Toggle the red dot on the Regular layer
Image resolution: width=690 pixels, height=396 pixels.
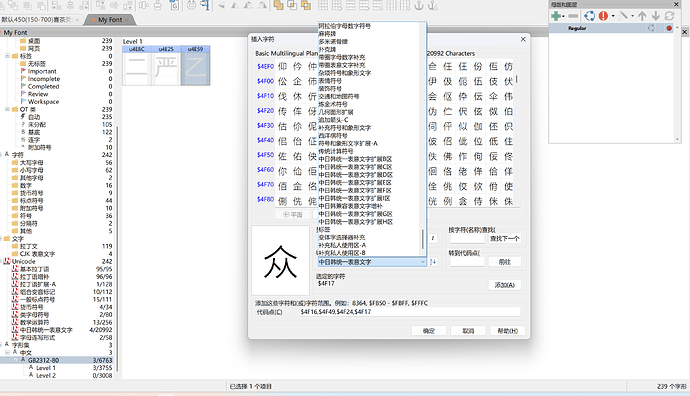pyautogui.click(x=669, y=28)
